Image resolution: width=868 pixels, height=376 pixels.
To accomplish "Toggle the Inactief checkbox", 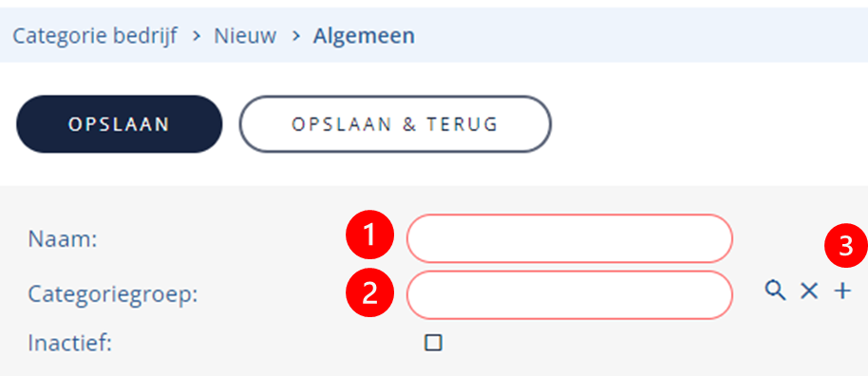I will click(x=433, y=343).
